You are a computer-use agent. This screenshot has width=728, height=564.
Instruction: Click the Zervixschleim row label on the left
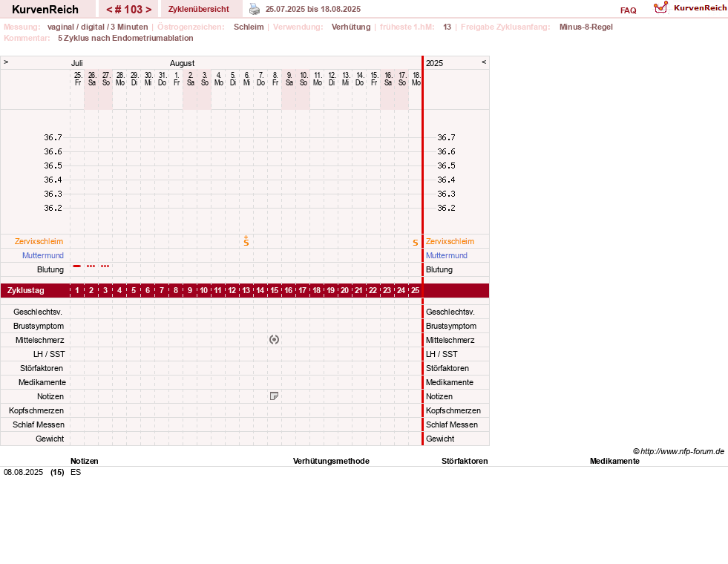coord(39,241)
